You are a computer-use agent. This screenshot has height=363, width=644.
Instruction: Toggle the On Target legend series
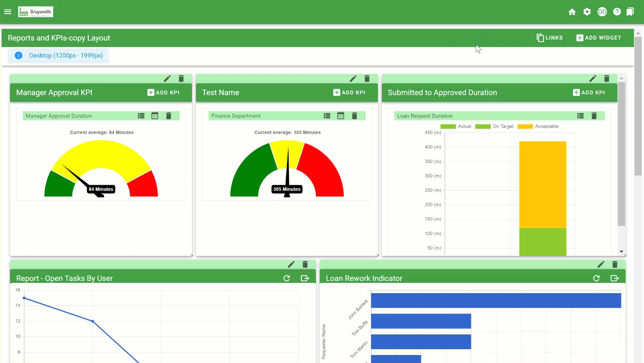tap(494, 126)
